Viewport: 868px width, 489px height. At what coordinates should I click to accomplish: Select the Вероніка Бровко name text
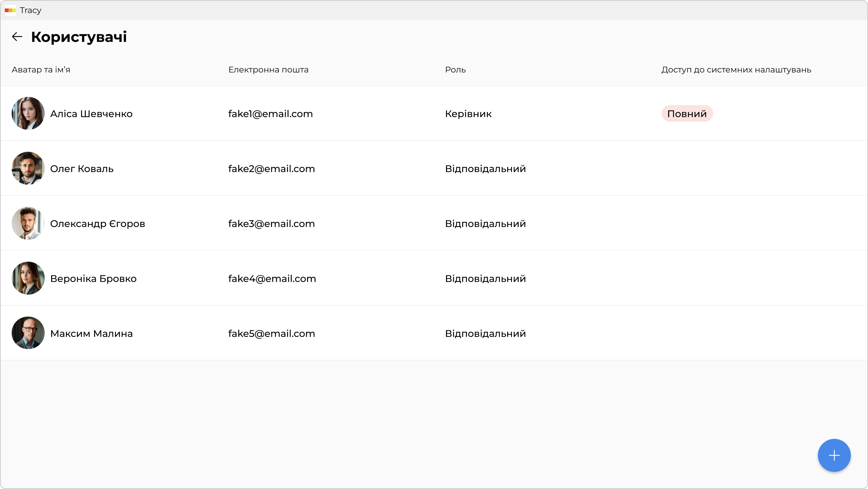(93, 278)
